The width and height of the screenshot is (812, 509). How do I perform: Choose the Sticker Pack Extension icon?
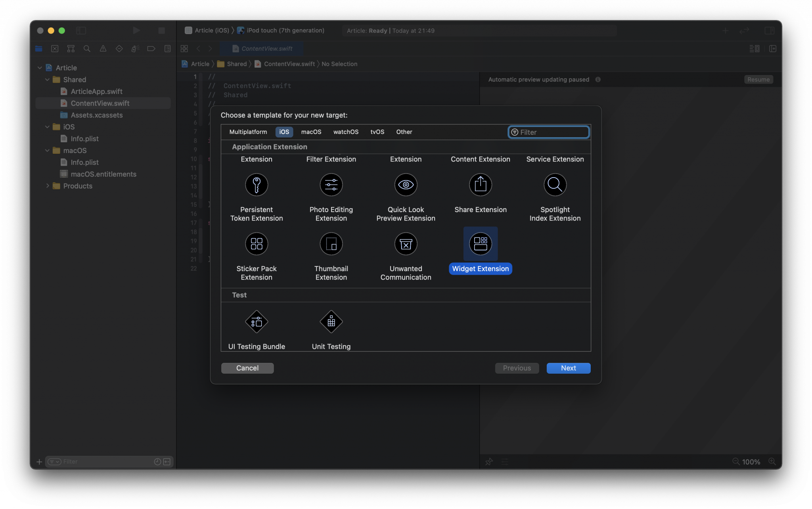(x=257, y=244)
